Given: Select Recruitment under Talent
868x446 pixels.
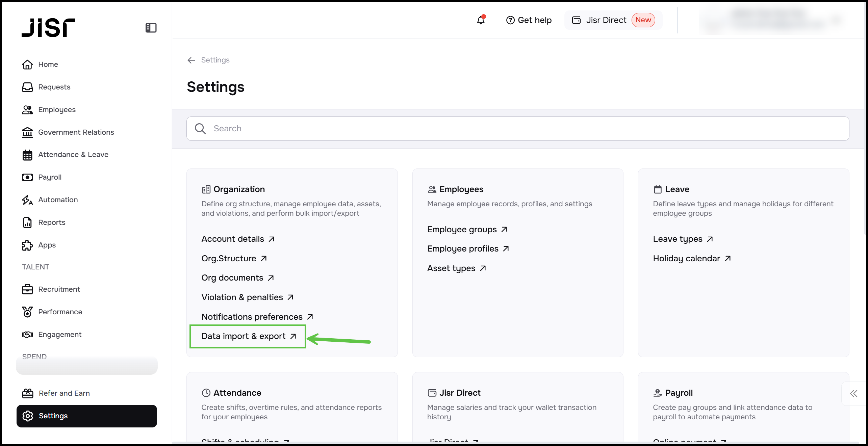Looking at the screenshot, I should [59, 289].
